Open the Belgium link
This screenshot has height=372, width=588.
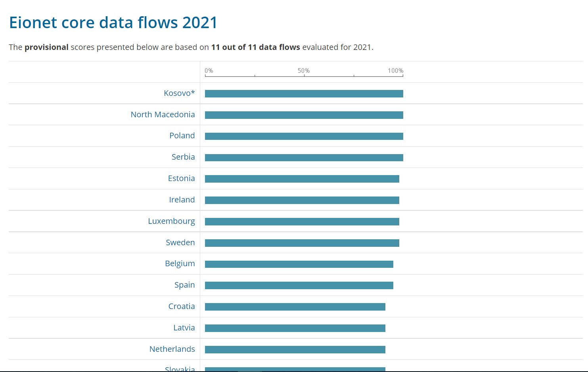[x=180, y=263]
